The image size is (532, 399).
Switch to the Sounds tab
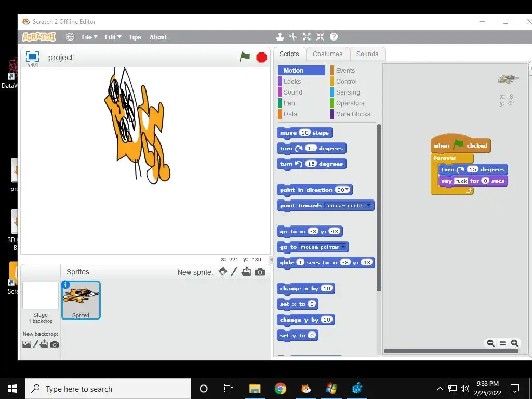pyautogui.click(x=367, y=54)
